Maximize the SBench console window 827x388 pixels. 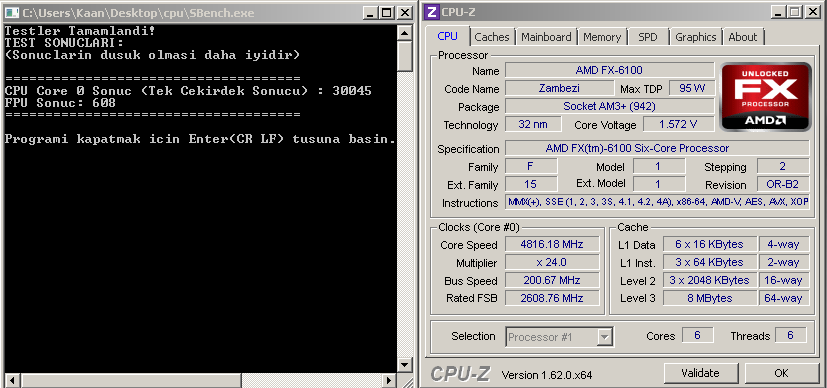click(387, 13)
